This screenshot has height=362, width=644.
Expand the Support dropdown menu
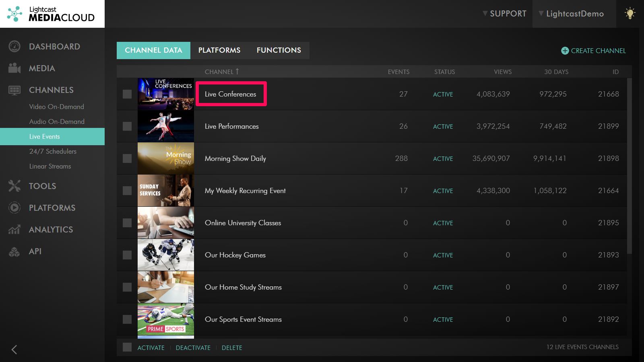pos(504,14)
